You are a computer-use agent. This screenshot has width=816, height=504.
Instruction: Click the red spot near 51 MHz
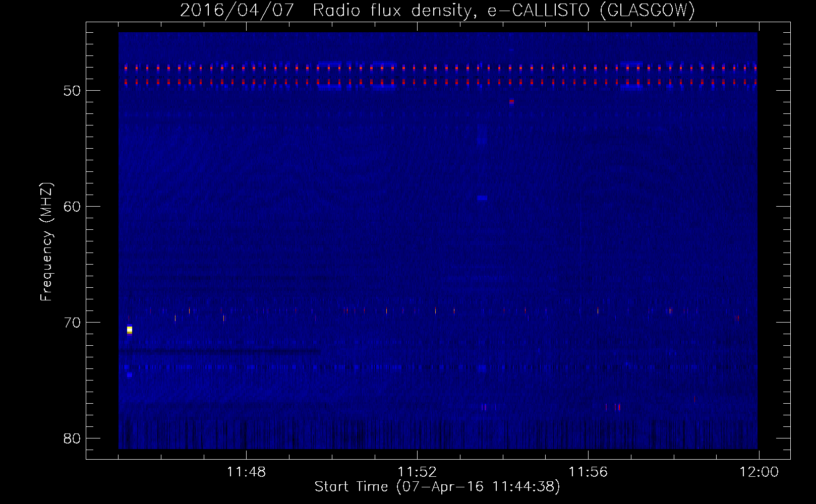(x=511, y=102)
